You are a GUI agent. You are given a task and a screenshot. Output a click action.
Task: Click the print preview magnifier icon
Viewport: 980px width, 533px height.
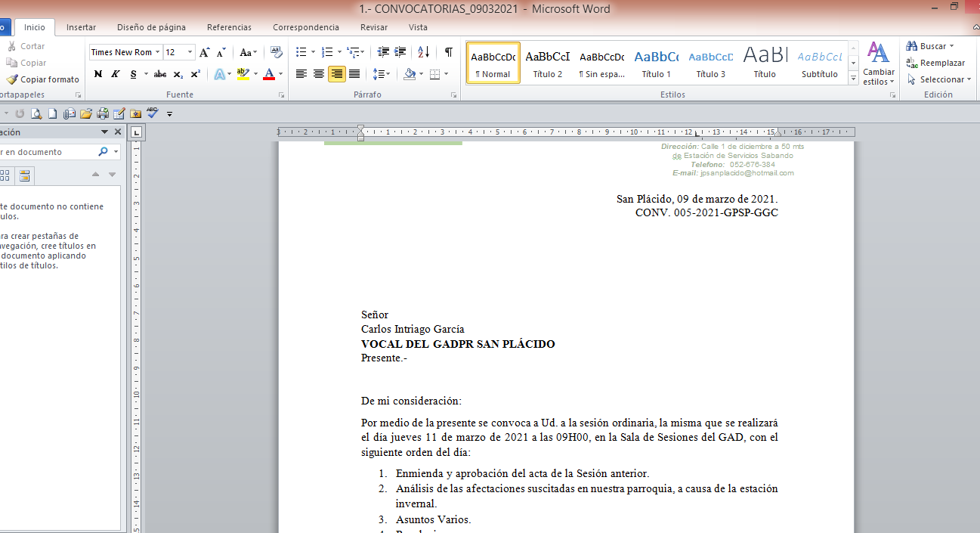(36, 113)
